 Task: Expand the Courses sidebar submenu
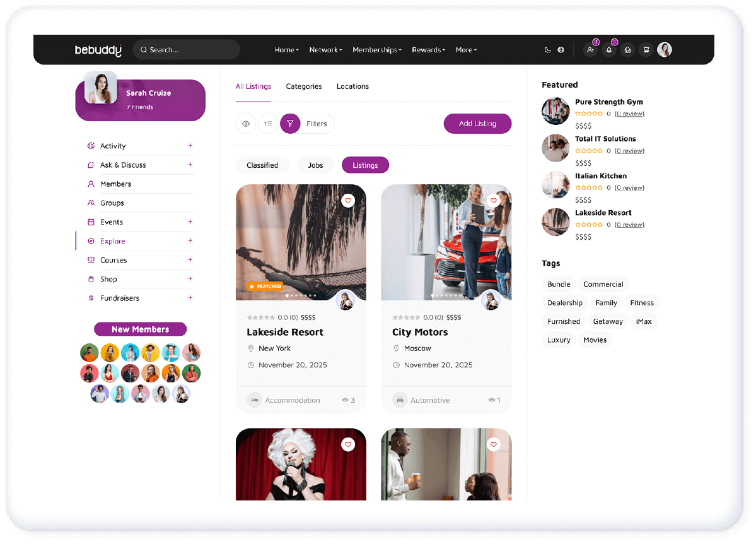click(190, 260)
